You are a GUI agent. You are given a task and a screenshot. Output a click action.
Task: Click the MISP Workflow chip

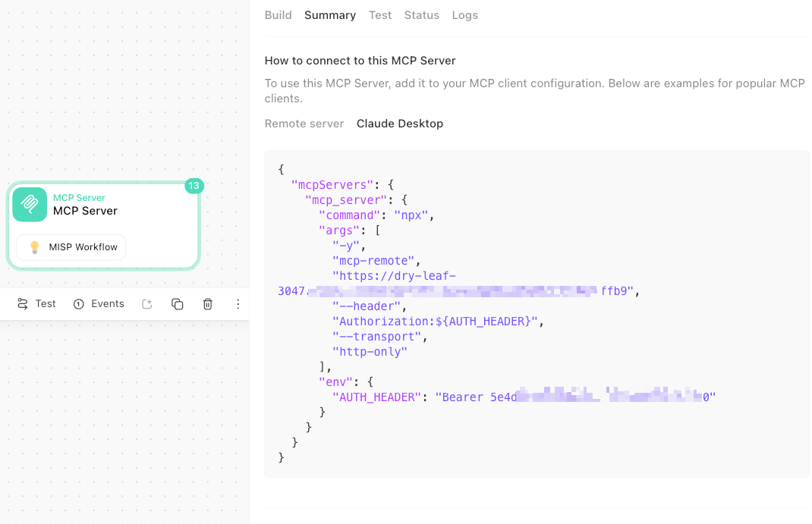(x=71, y=247)
